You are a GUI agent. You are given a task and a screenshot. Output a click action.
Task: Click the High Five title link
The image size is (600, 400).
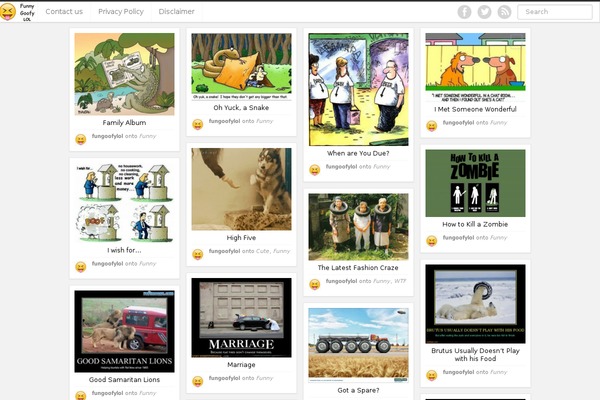(241, 238)
